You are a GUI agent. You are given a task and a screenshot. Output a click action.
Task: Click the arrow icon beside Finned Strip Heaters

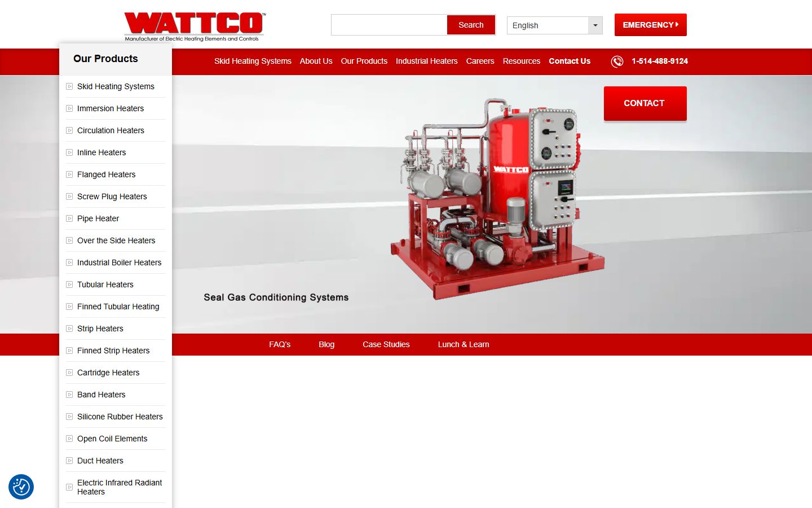tap(69, 351)
